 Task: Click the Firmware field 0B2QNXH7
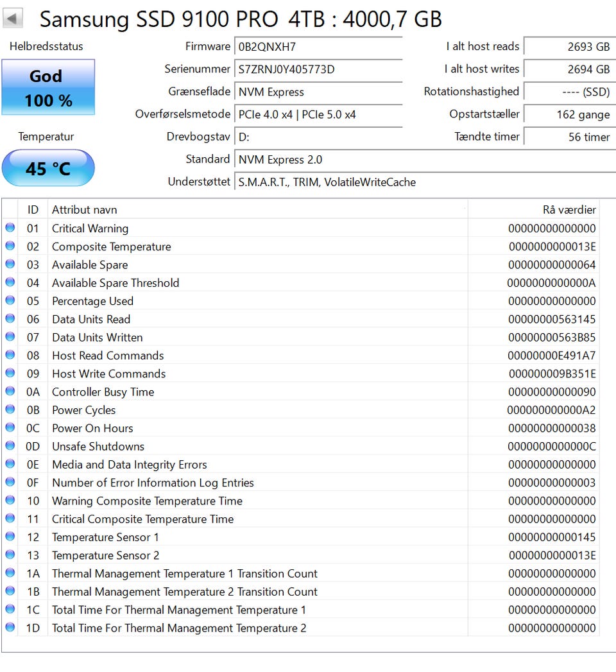click(x=318, y=46)
